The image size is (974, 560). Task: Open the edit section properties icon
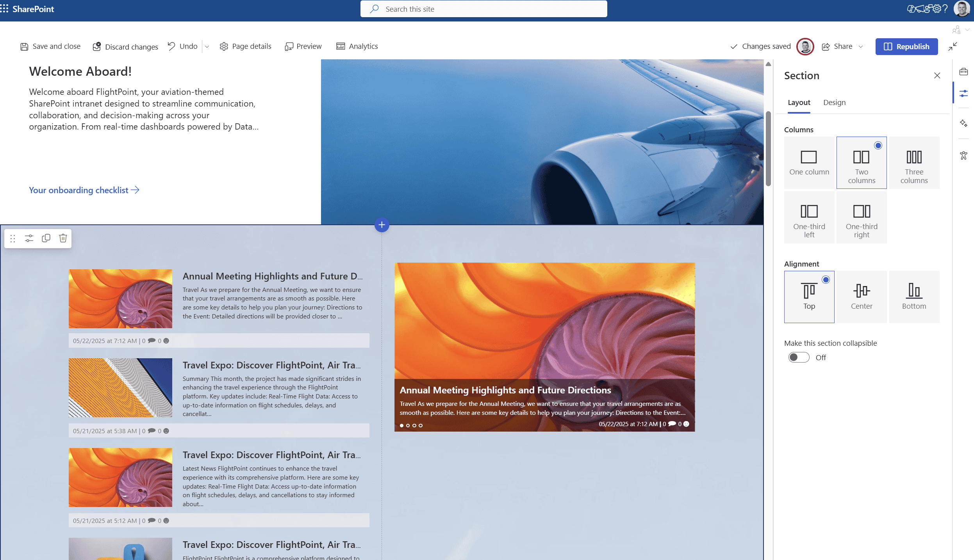(29, 238)
